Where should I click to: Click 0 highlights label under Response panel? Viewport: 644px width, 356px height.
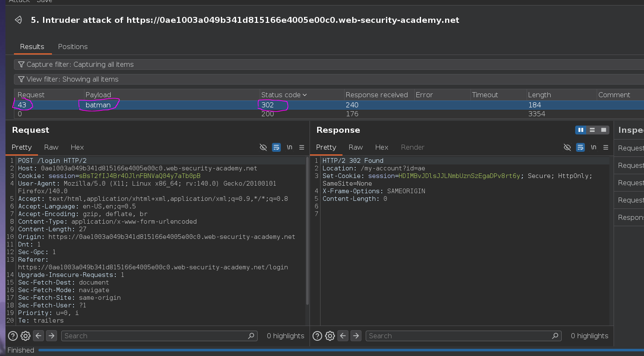point(590,336)
